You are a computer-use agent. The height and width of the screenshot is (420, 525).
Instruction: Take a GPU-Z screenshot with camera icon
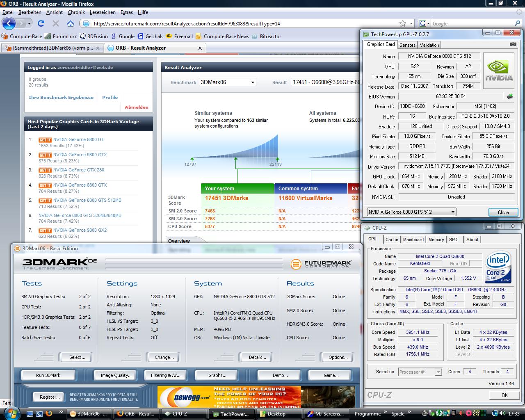[x=513, y=44]
